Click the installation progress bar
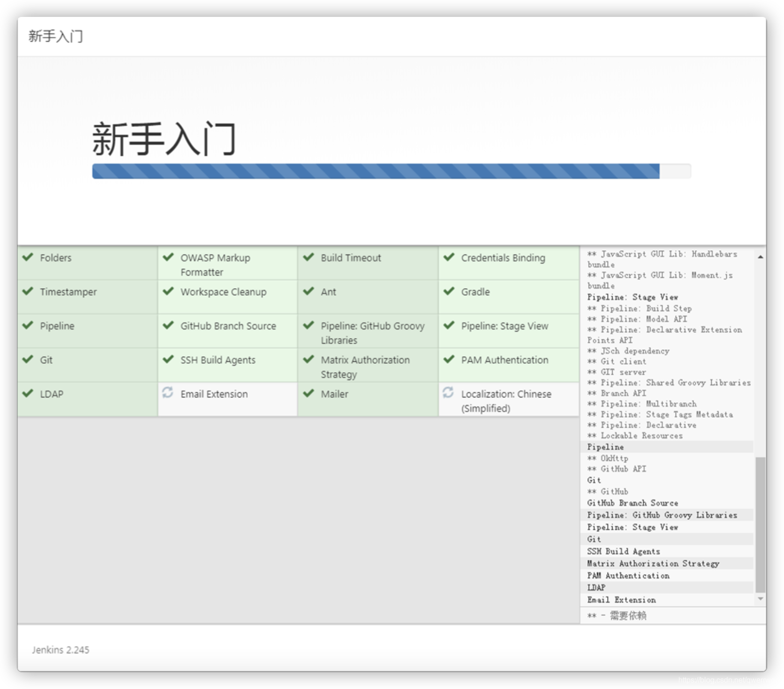Viewport: 784px width, 689px height. 392,171
